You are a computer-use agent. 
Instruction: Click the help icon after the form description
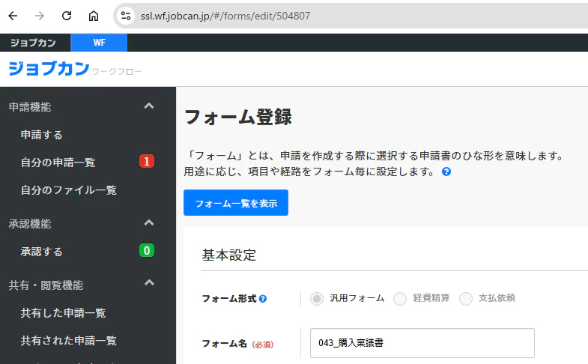click(x=446, y=172)
